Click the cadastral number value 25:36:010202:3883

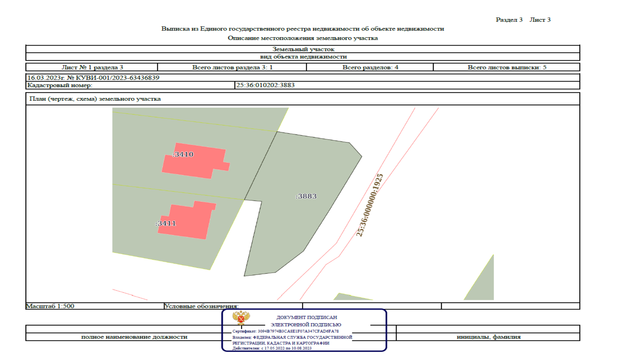pos(265,85)
